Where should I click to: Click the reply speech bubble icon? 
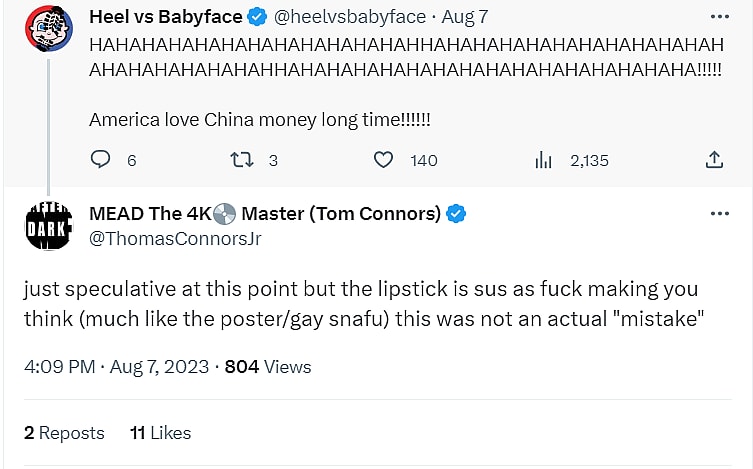(100, 160)
